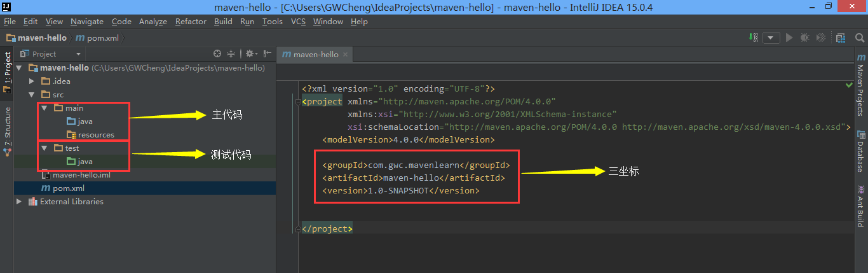Click the groupId line in editor
The image size is (868, 273).
416,165
